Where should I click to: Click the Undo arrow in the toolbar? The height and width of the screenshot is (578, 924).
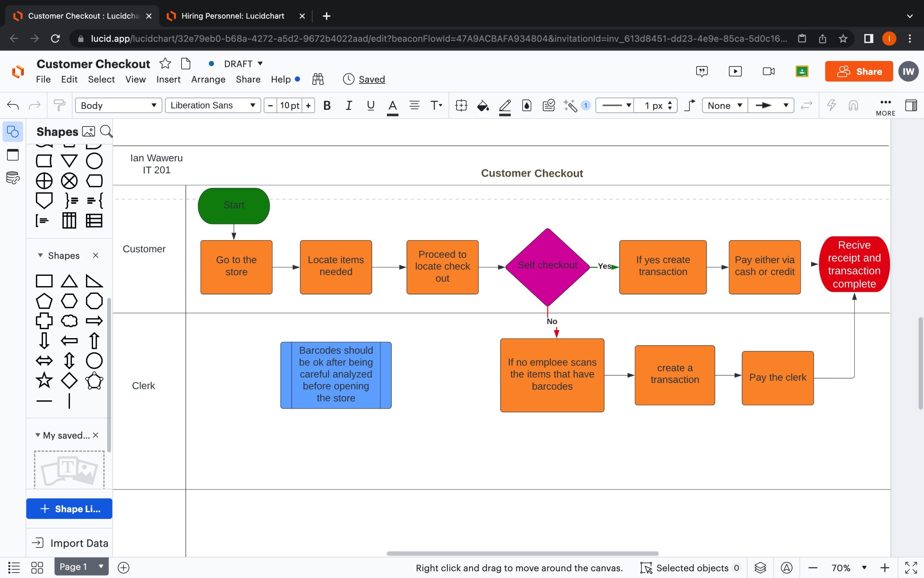(x=13, y=105)
